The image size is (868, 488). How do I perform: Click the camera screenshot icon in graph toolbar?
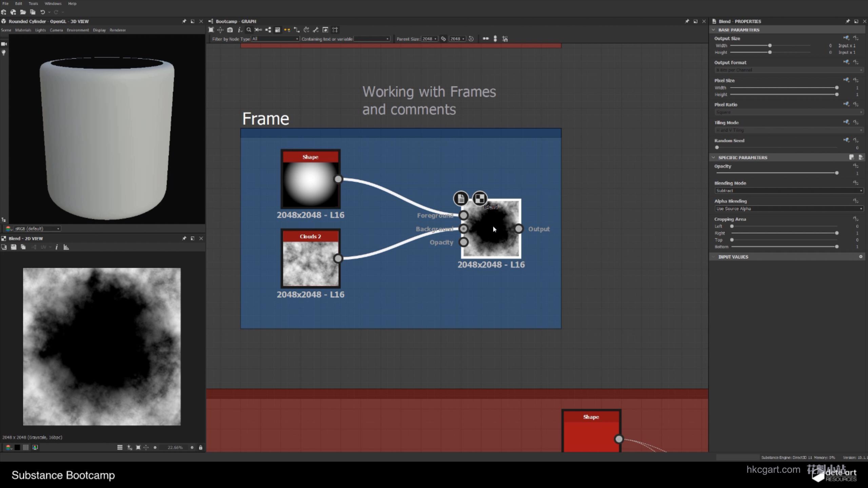coord(230,30)
